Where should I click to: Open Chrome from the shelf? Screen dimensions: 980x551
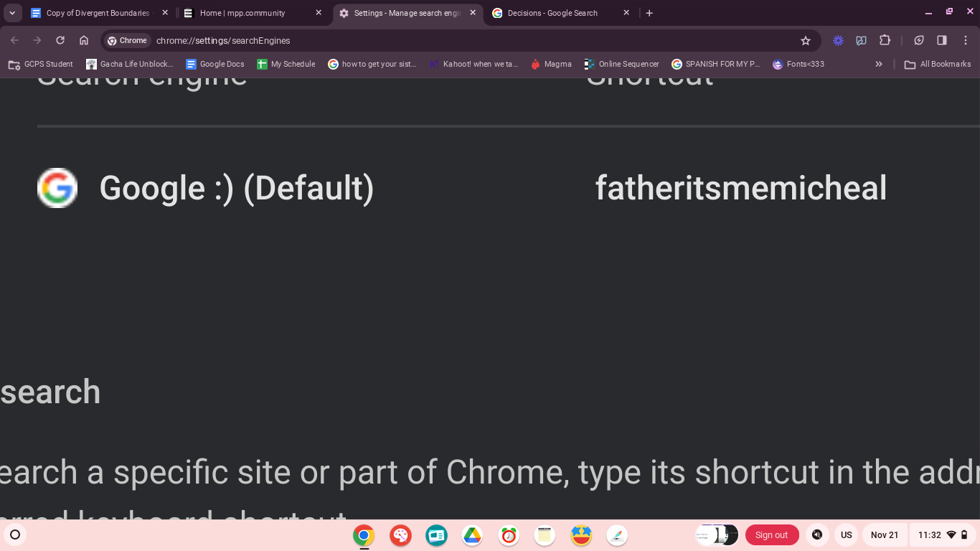click(x=364, y=535)
